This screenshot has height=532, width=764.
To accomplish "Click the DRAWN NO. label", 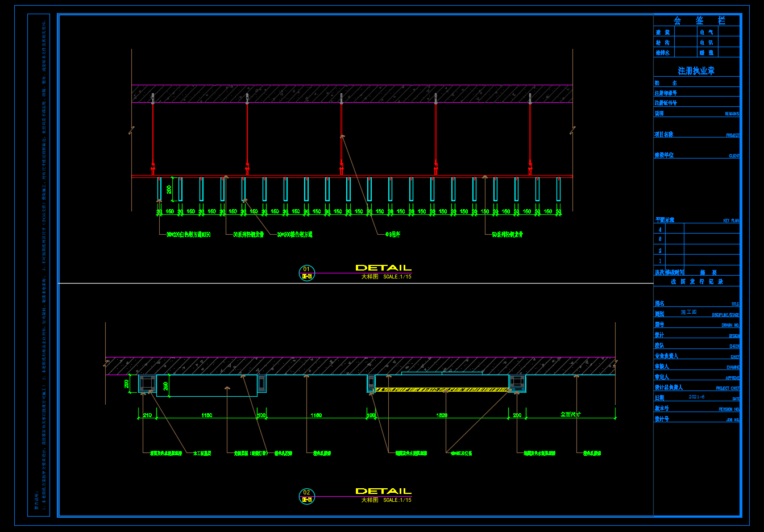I will point(730,326).
